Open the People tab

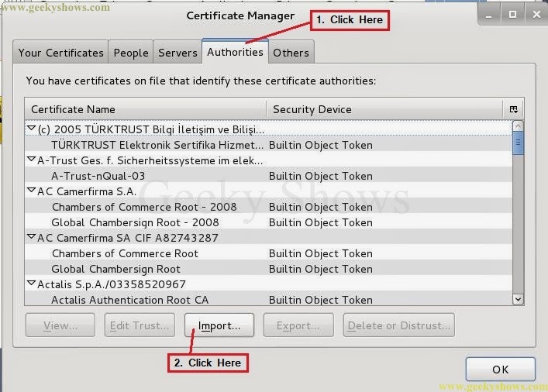point(131,53)
